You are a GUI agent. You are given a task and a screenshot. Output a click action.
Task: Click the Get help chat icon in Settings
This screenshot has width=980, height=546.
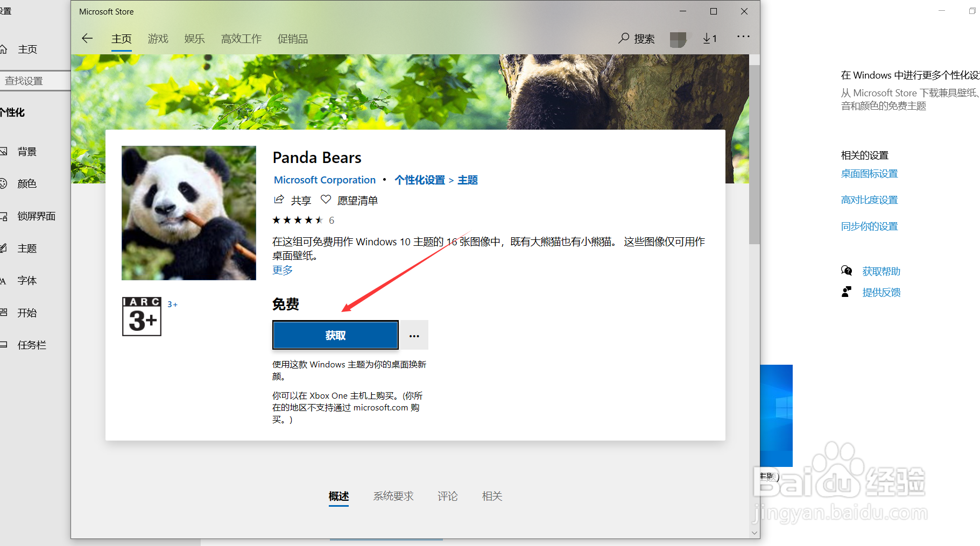tap(847, 271)
